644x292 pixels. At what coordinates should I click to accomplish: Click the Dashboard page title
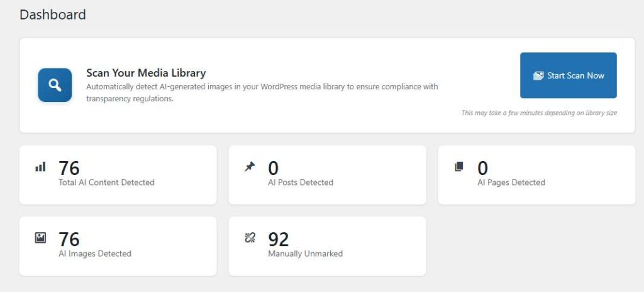point(53,14)
